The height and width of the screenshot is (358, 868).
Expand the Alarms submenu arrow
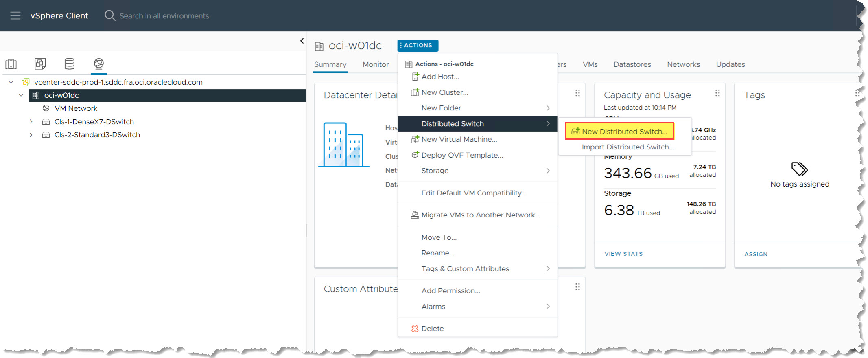click(548, 307)
